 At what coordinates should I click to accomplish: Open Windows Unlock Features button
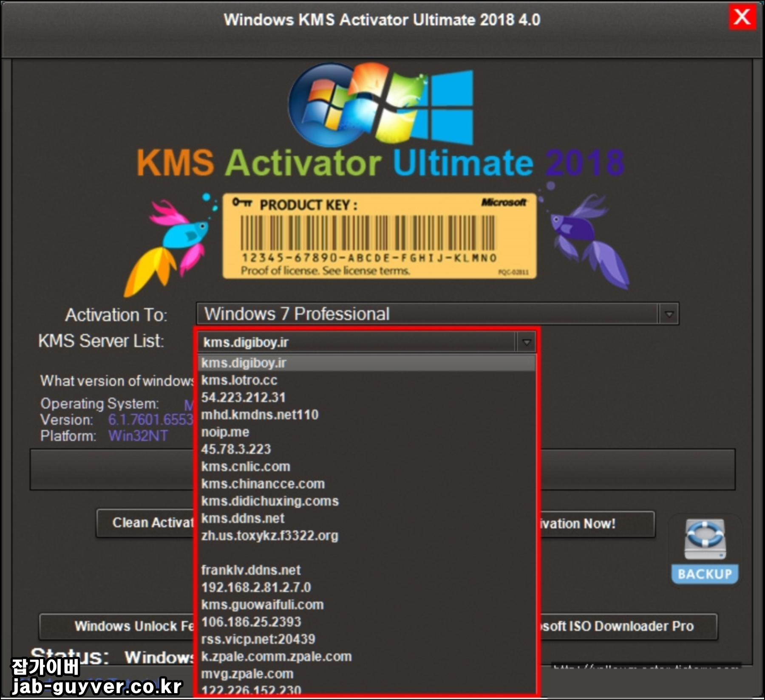[116, 627]
